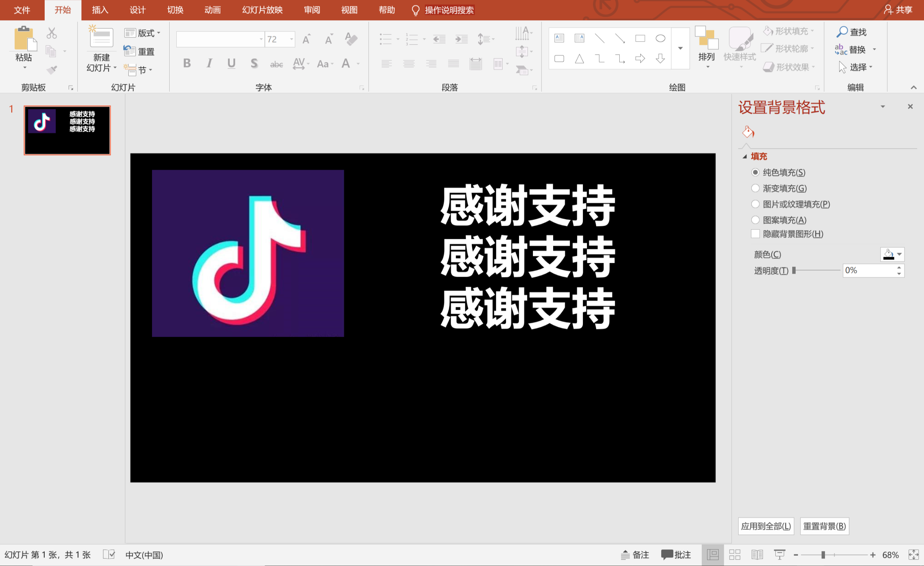Viewport: 924px width, 566px height.
Task: Switch to Slide Sorter view icon
Action: click(734, 554)
